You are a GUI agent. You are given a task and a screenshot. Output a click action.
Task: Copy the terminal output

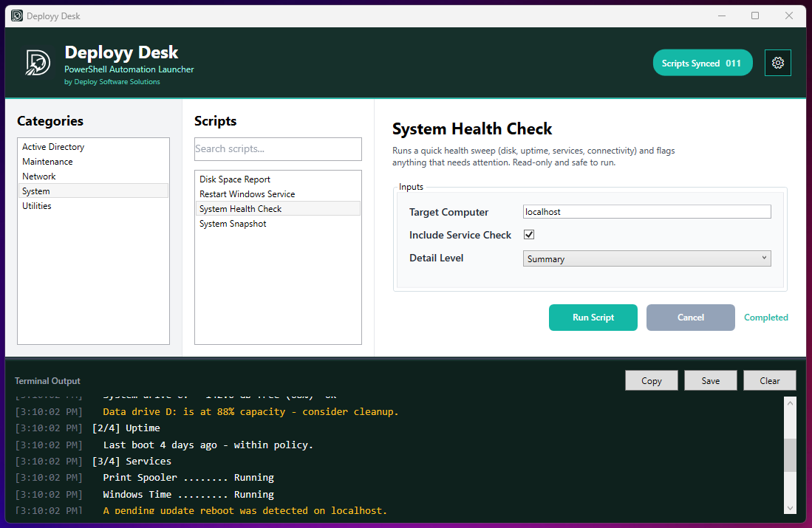click(651, 380)
